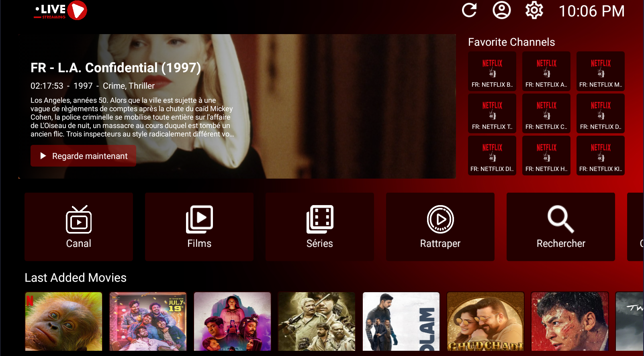Open the Séries section tile
The width and height of the screenshot is (644, 356).
point(320,227)
